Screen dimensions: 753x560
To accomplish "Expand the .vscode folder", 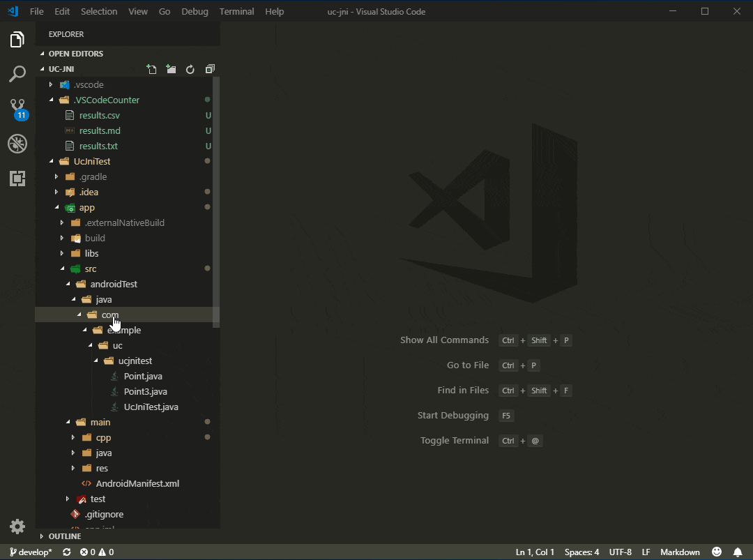I will pyautogui.click(x=128, y=84).
